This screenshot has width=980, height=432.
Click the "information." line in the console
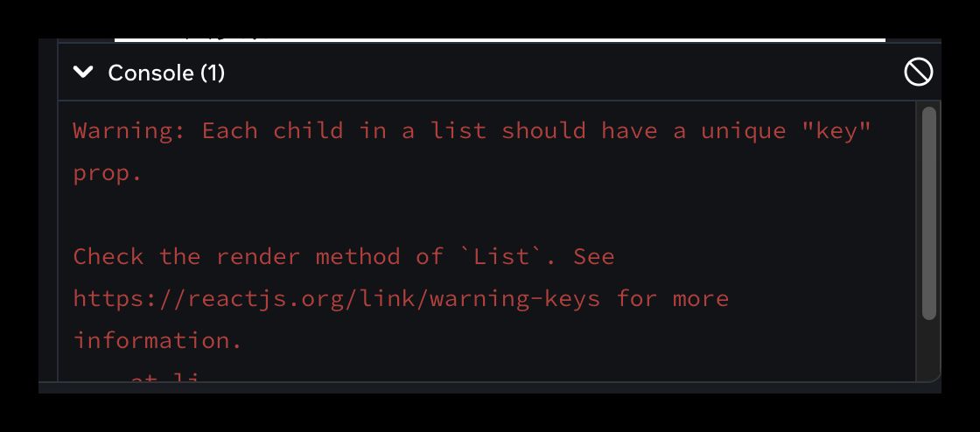coord(157,340)
